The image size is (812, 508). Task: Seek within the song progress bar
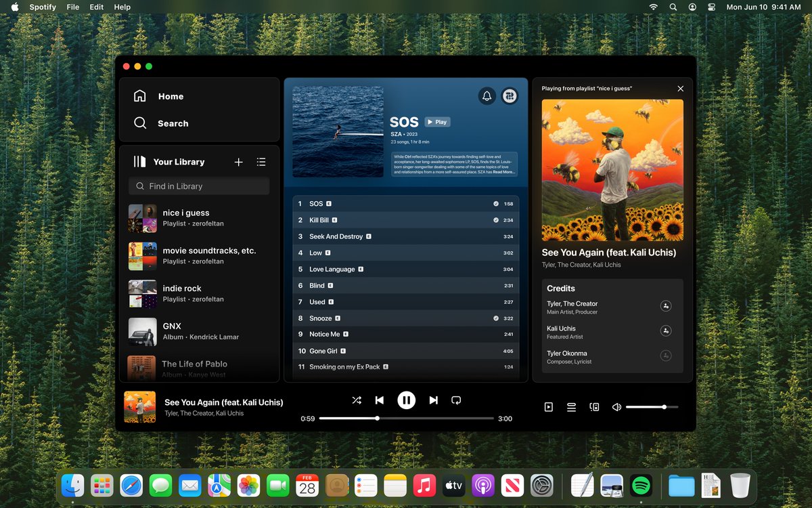point(406,419)
